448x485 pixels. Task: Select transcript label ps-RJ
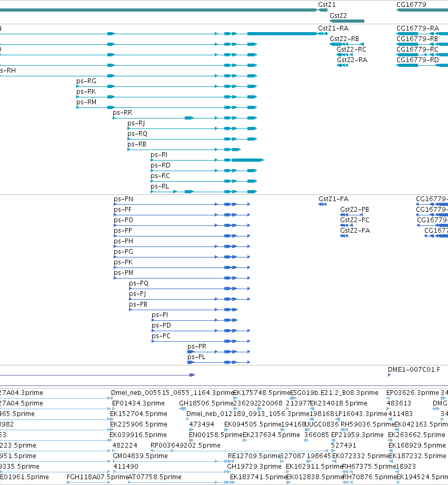click(x=136, y=123)
